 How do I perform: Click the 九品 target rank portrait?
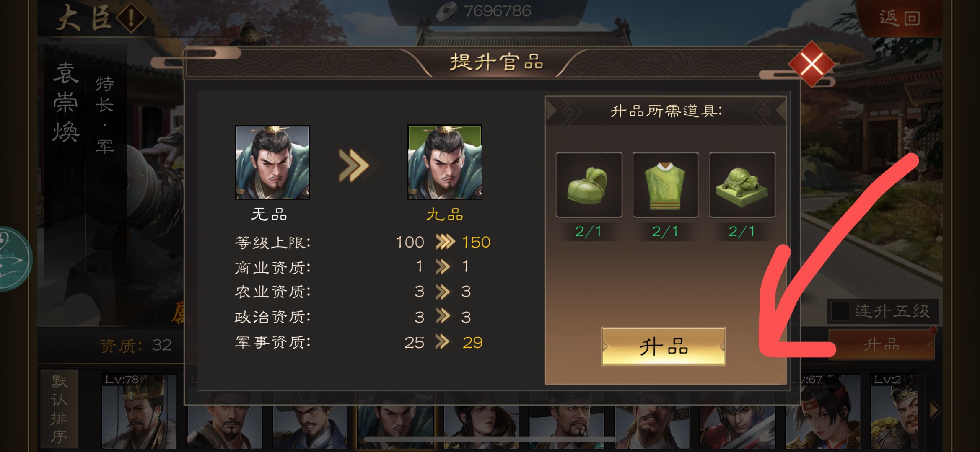[x=445, y=162]
